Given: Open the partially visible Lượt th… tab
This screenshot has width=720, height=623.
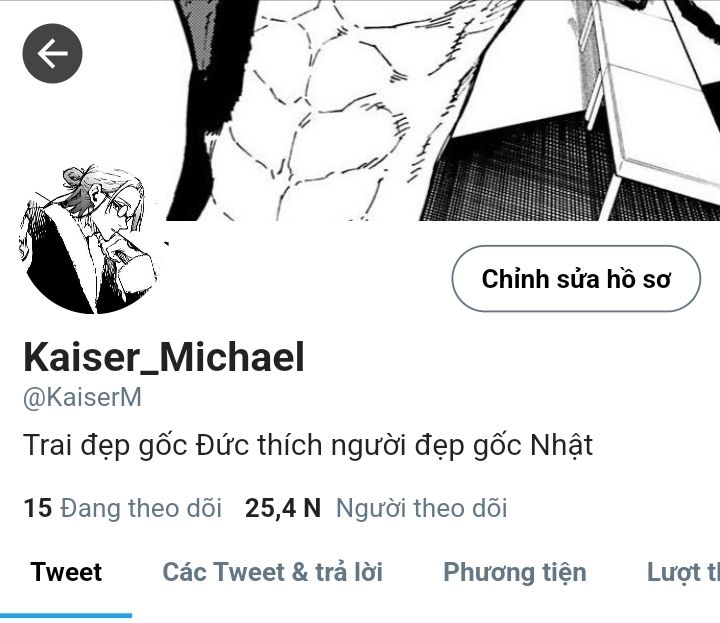Looking at the screenshot, I should (x=683, y=573).
